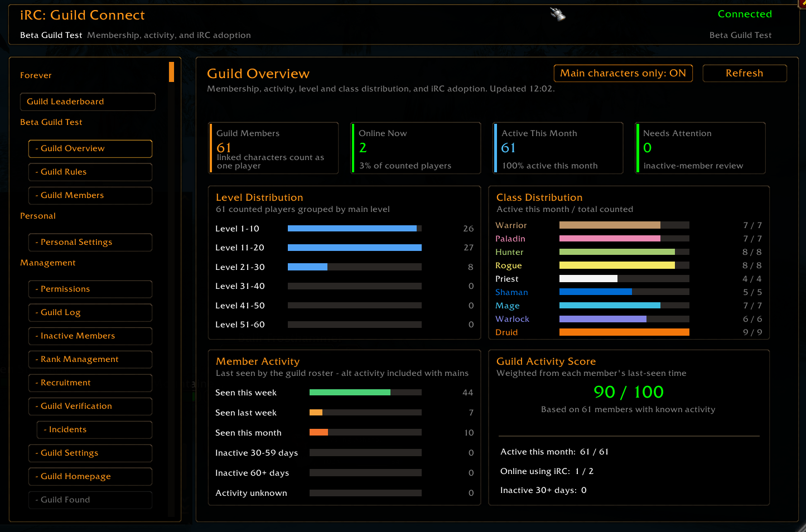Toggle Main characters only setting

[x=623, y=73]
